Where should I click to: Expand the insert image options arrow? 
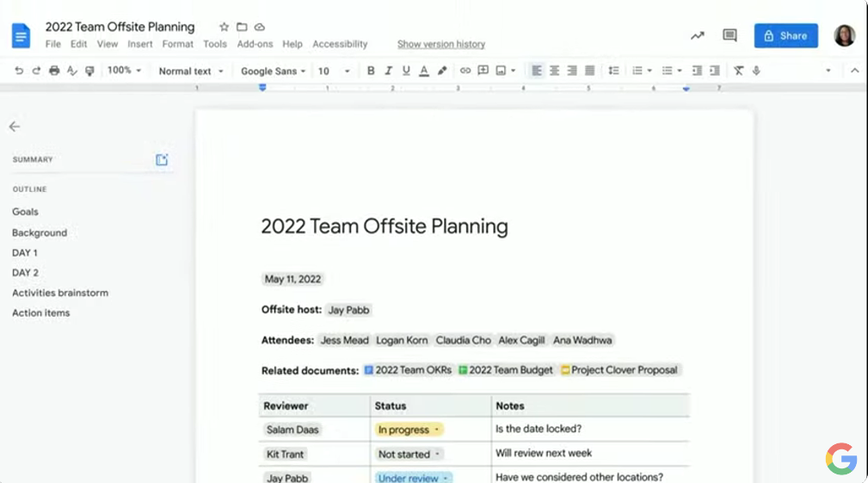(514, 71)
